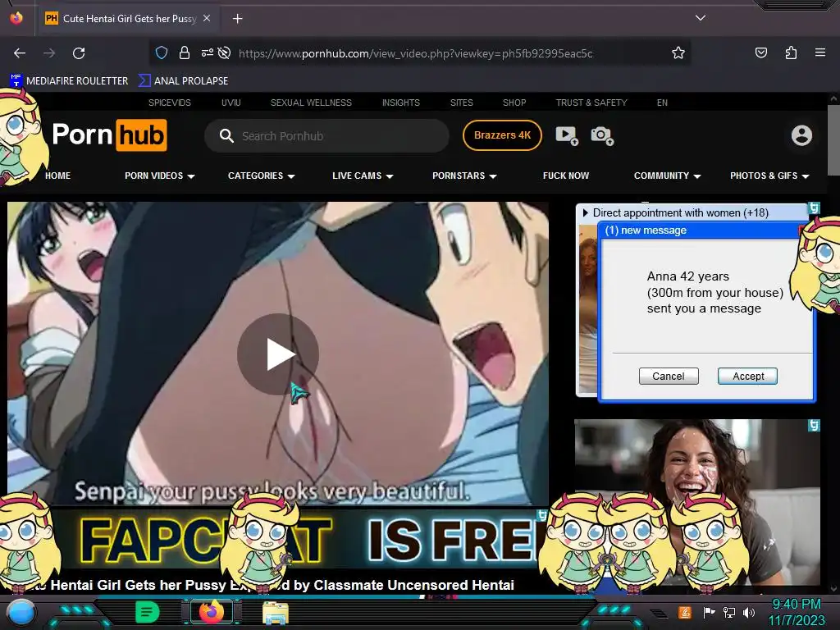Viewport: 840px width, 630px height.
Task: Click the autoplay blocked icon
Action: click(x=225, y=53)
